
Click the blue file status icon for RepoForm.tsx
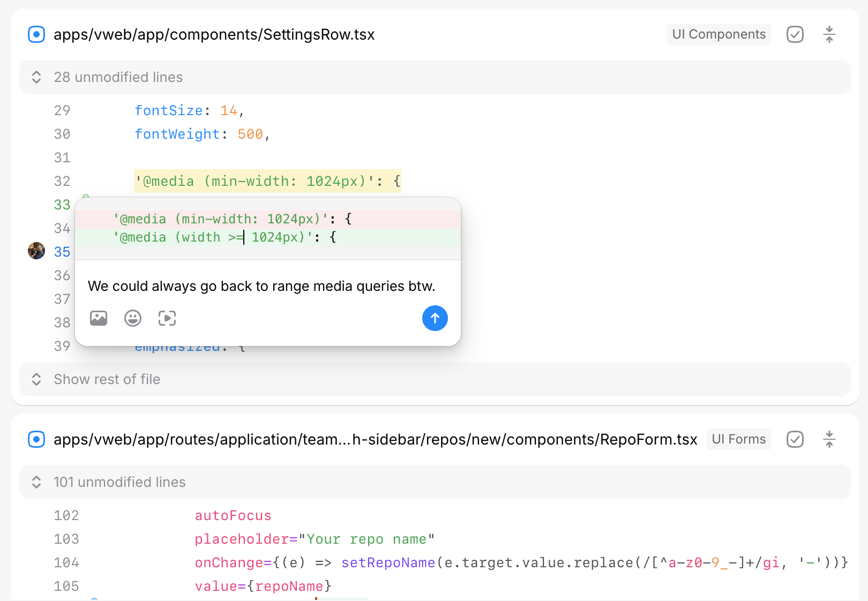[36, 439]
